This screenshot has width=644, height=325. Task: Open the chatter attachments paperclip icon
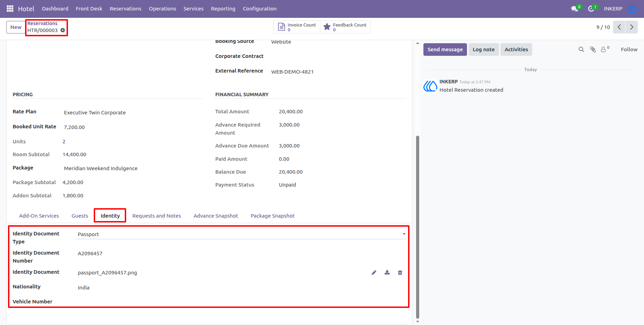[593, 50]
